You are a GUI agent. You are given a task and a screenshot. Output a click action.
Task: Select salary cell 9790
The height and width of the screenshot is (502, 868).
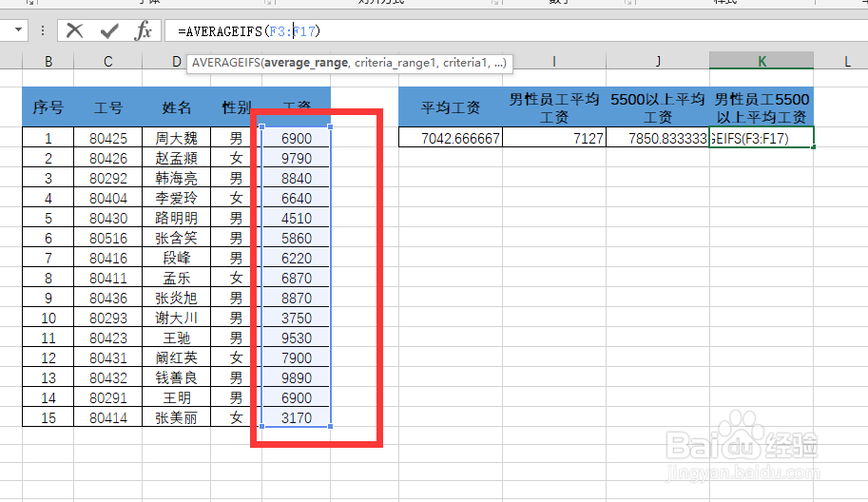(x=297, y=158)
